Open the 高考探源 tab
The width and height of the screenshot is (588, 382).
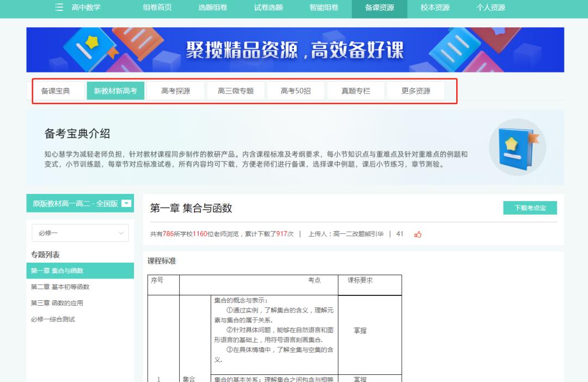point(176,90)
